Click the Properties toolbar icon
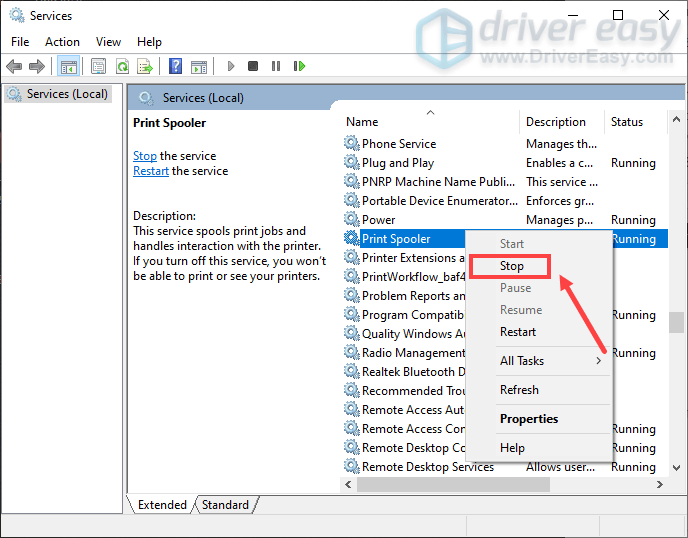Screen dimensions: 688x538 [x=98, y=66]
